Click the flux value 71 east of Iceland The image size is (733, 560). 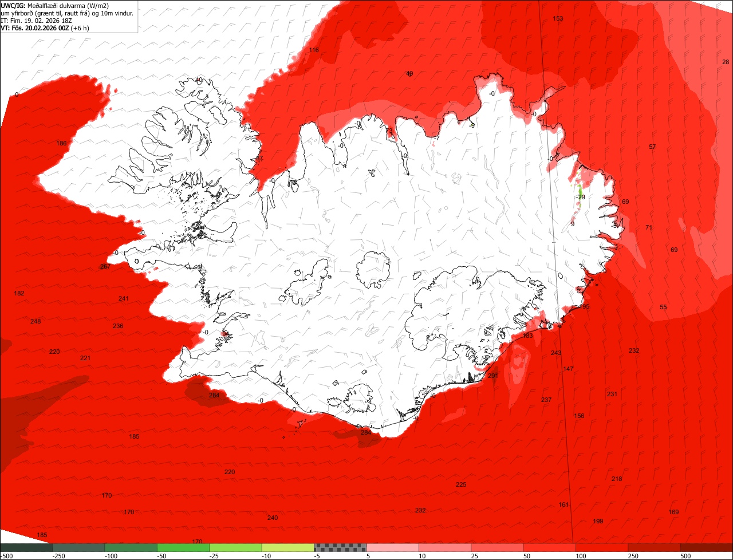click(649, 227)
